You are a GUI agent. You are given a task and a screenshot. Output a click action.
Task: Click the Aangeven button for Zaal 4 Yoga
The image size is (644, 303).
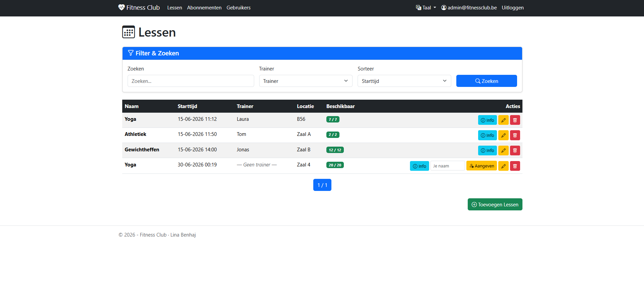point(481,166)
